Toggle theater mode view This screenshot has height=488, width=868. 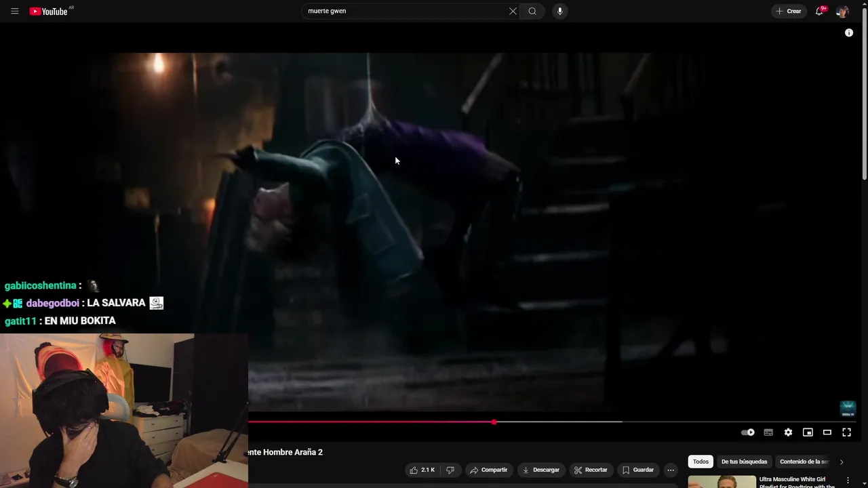pyautogui.click(x=827, y=432)
